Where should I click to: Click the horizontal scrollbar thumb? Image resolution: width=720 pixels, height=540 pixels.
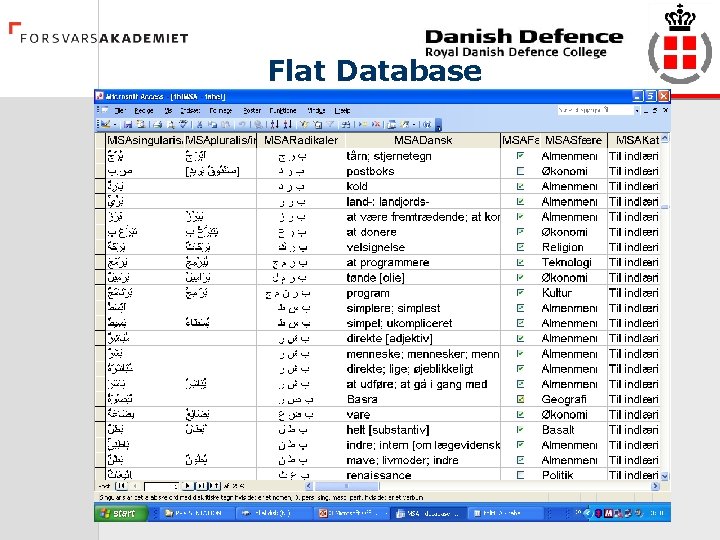pos(347,486)
